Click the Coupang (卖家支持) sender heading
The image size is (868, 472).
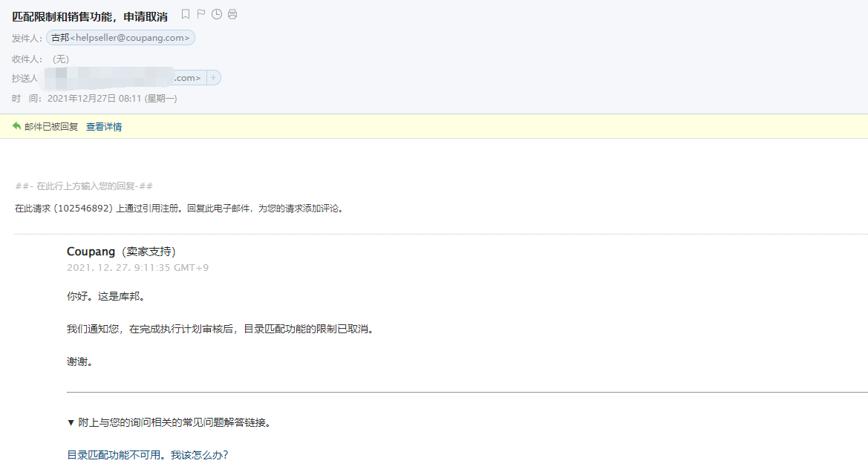click(121, 252)
